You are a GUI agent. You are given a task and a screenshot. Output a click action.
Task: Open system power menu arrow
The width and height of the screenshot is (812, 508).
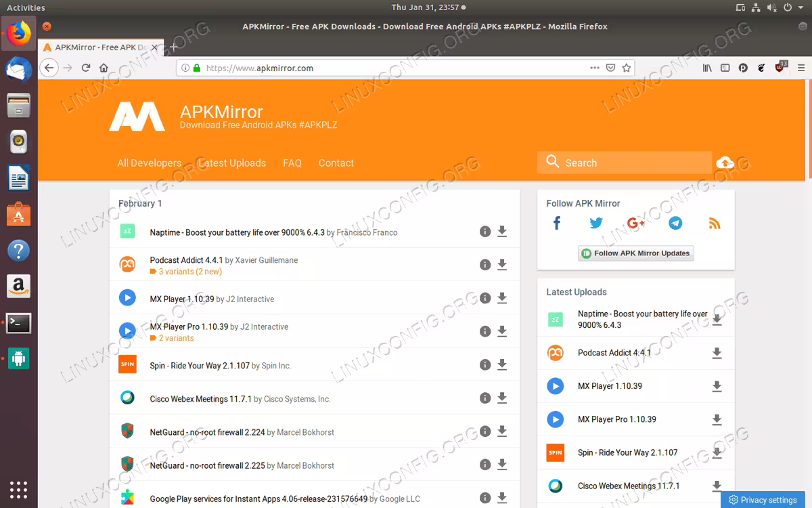pos(802,7)
